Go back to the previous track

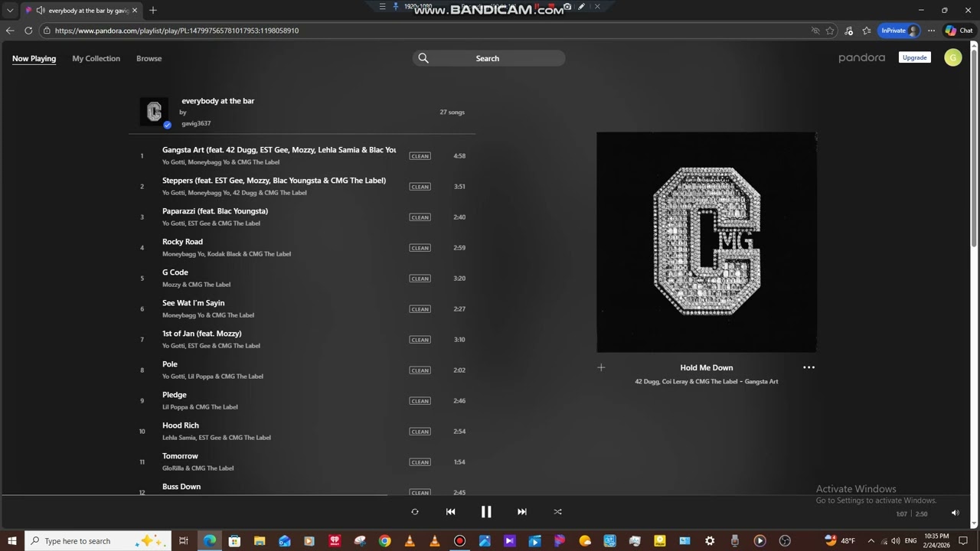point(450,512)
